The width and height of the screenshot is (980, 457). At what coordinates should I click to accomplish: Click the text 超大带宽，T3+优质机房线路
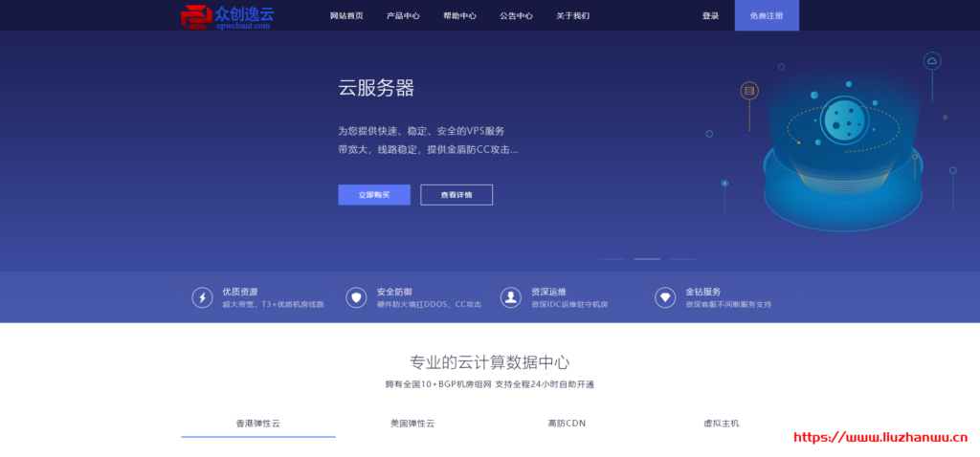pos(273,305)
